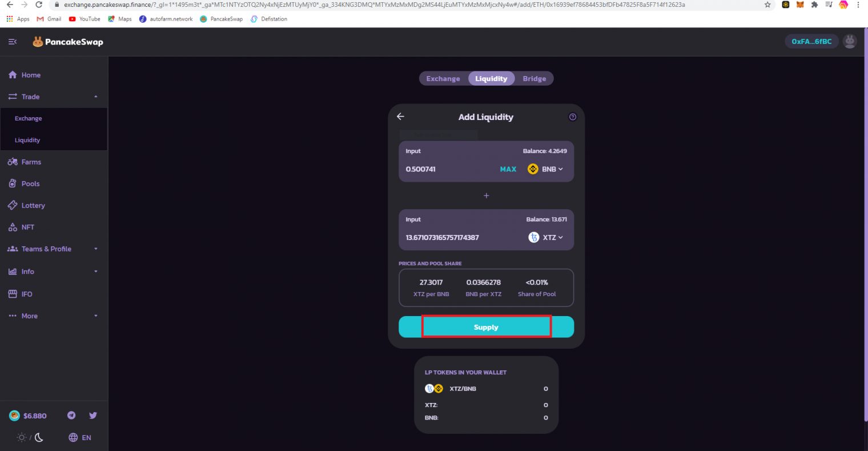
Task: Click the browser address bar URL
Action: [x=374, y=5]
